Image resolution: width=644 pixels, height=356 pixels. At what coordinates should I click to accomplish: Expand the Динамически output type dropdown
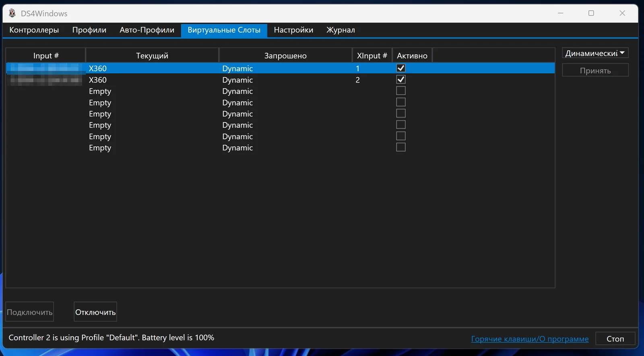(x=595, y=53)
